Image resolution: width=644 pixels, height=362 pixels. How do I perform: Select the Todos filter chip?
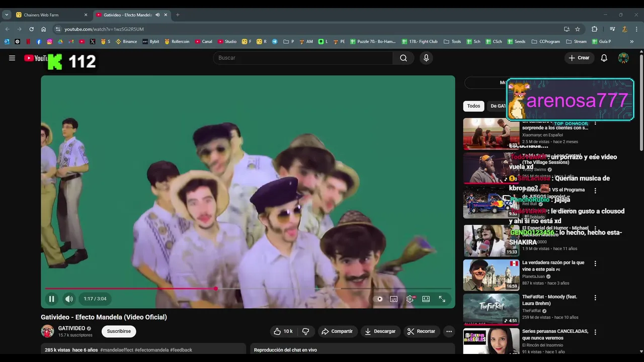(473, 106)
